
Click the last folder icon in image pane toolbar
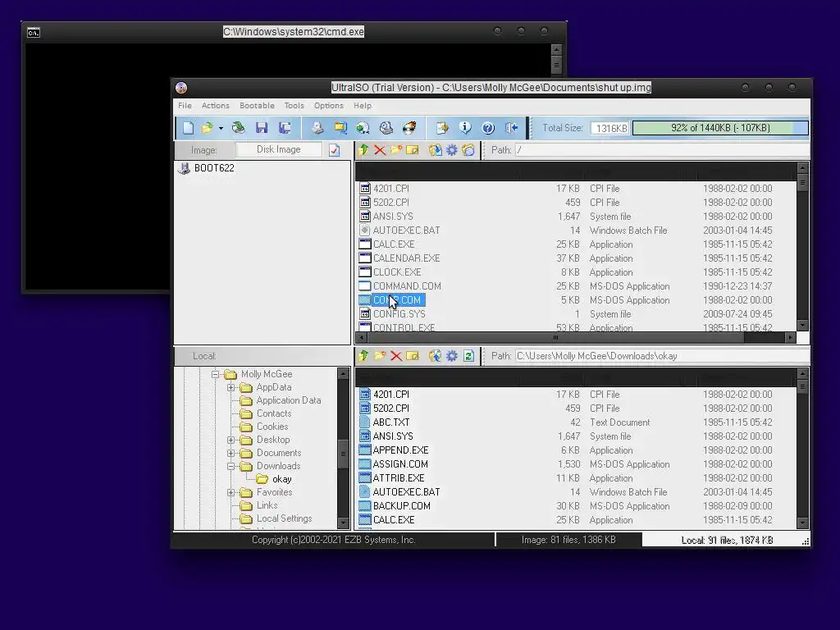[x=468, y=150]
